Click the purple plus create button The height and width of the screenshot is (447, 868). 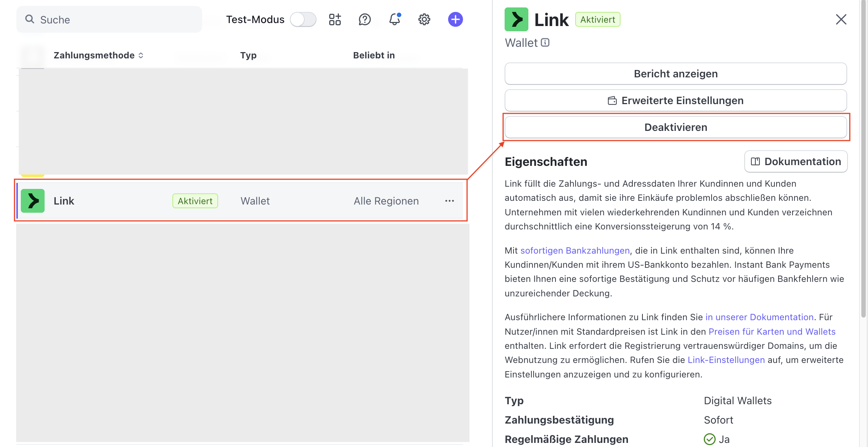point(455,19)
